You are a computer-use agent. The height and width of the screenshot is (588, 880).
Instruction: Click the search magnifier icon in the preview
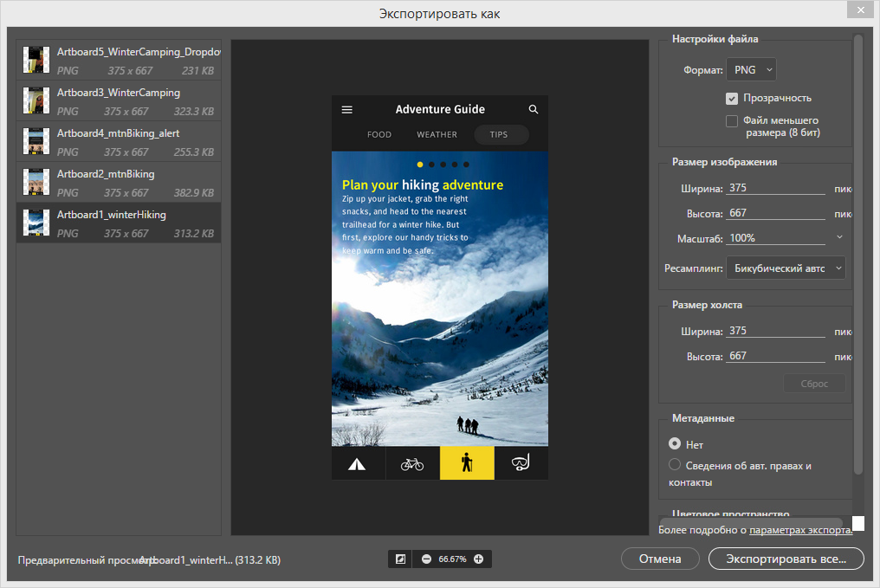tap(534, 109)
